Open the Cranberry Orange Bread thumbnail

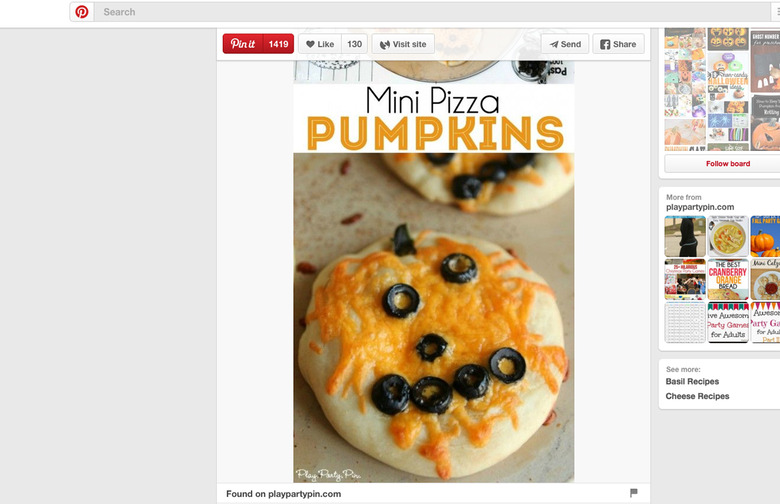728,279
